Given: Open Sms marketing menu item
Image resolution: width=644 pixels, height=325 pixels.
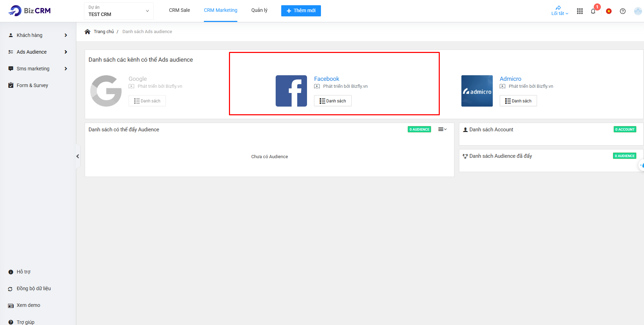Looking at the screenshot, I should (x=33, y=69).
